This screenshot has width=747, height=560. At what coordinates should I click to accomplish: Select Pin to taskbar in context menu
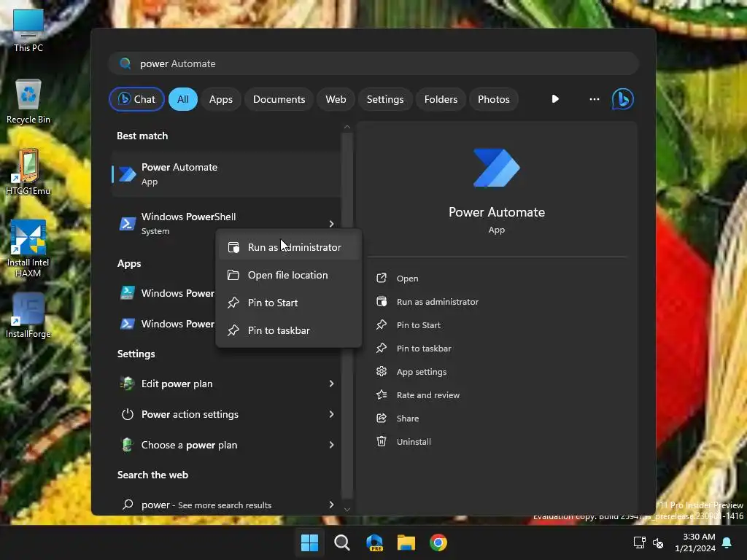pyautogui.click(x=289, y=330)
